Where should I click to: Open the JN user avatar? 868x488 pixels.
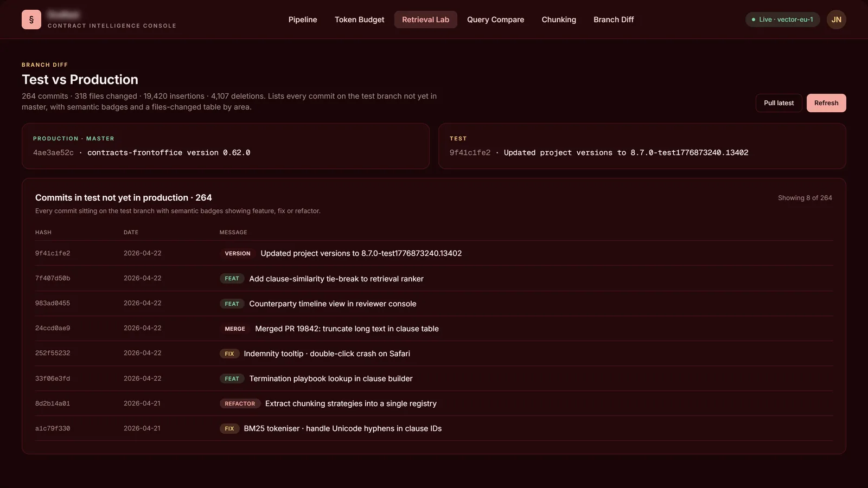[837, 20]
